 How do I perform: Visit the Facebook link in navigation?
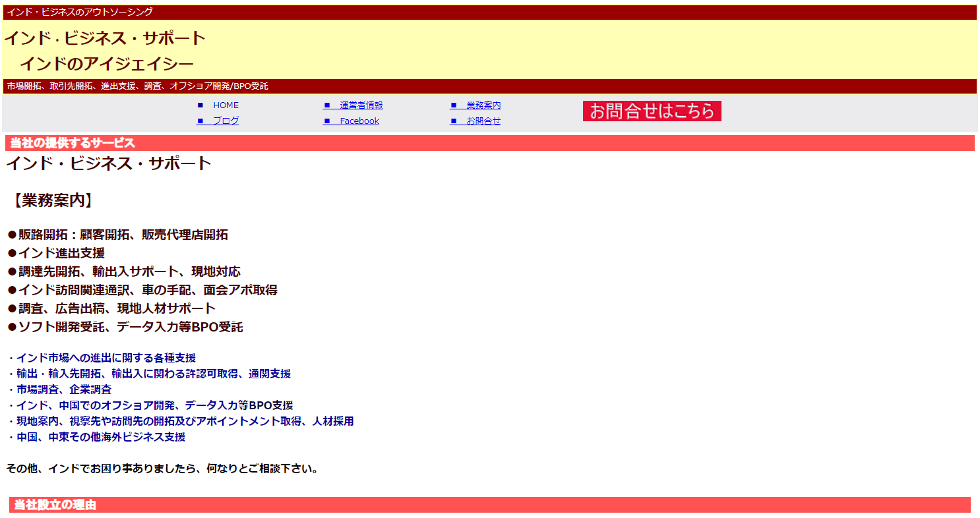[359, 121]
